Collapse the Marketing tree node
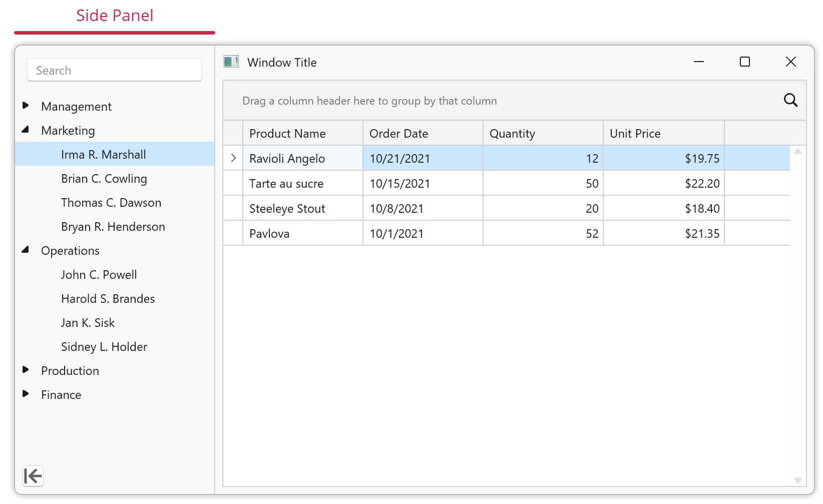This screenshot has width=823, height=504. pyautogui.click(x=26, y=130)
